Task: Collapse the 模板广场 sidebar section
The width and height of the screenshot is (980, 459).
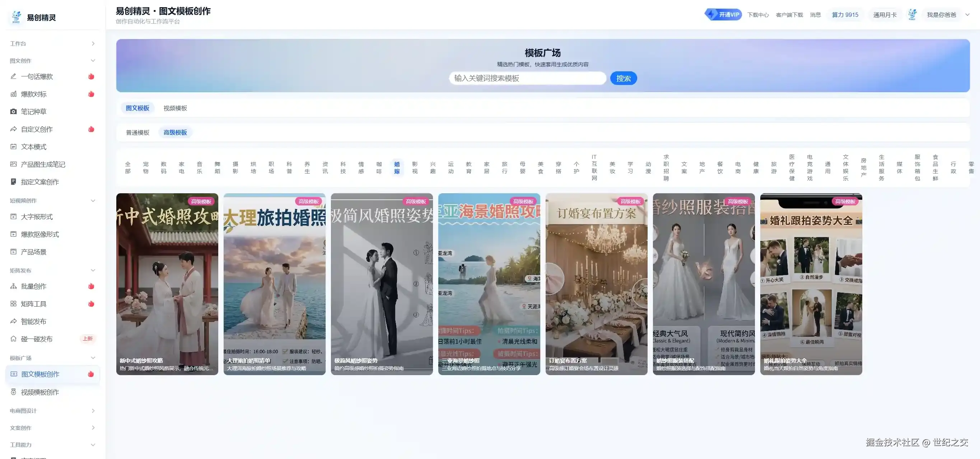Action: 52,358
